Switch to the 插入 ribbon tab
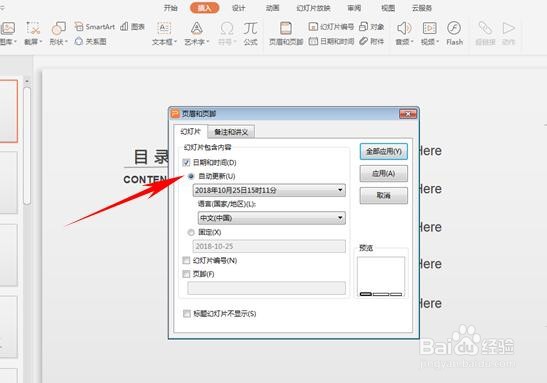The image size is (547, 383). (205, 8)
